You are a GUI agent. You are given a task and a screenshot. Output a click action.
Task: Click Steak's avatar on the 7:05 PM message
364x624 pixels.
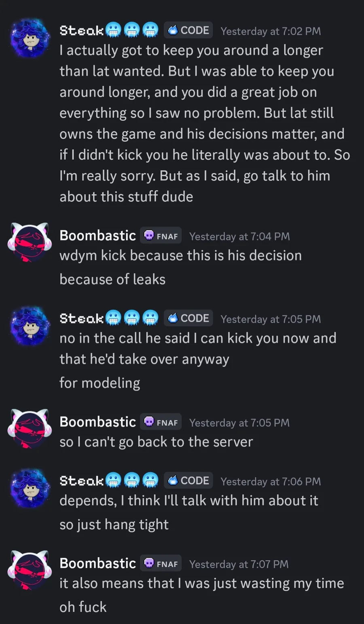[x=30, y=326]
